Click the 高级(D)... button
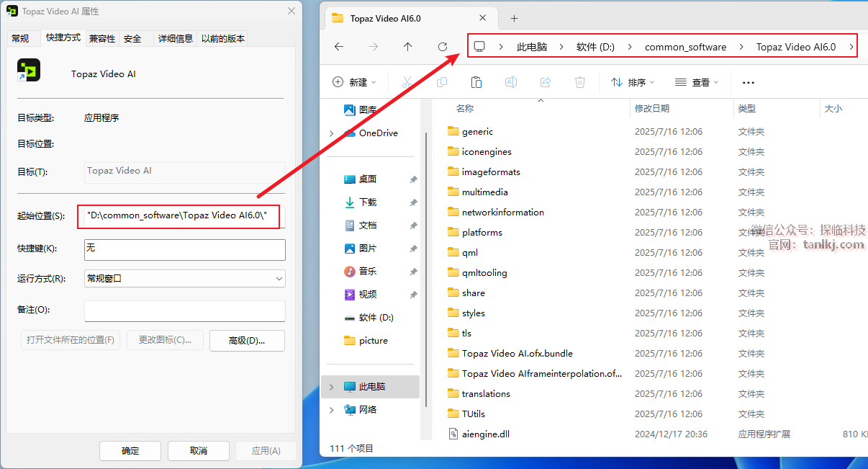Viewport: 868px width, 469px height. point(247,341)
